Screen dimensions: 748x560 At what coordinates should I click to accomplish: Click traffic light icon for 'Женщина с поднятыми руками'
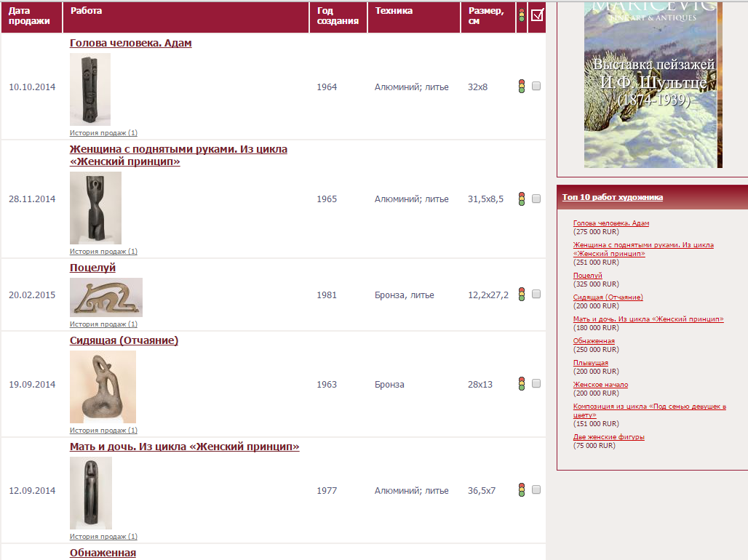pos(521,199)
